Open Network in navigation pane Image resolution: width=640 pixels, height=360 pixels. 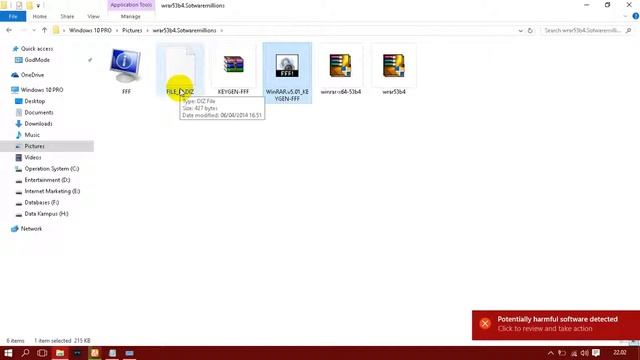coord(31,229)
